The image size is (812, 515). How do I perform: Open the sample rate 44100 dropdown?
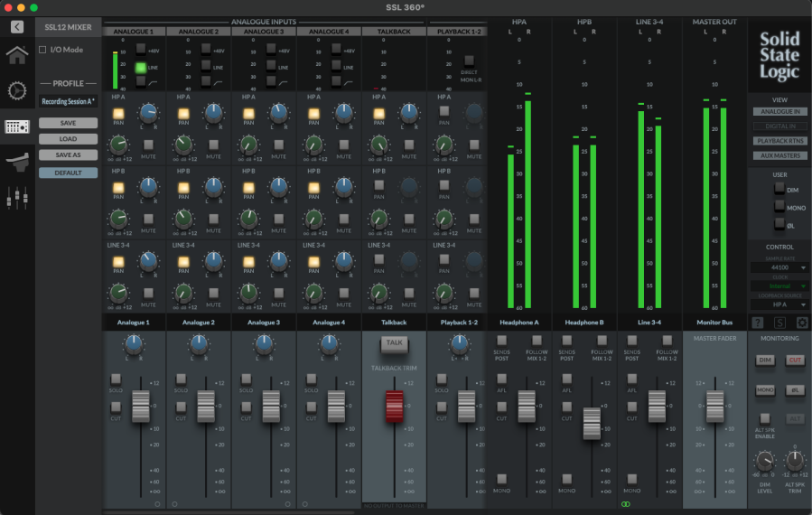click(779, 267)
